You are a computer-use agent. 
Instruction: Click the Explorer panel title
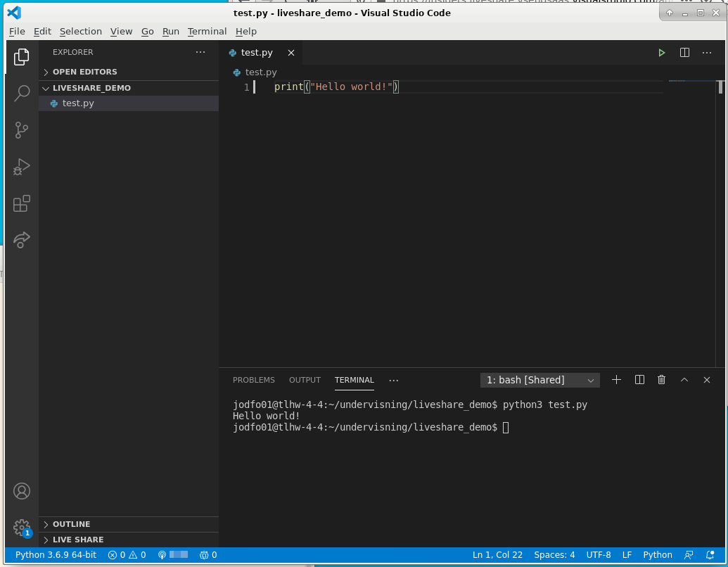point(73,52)
